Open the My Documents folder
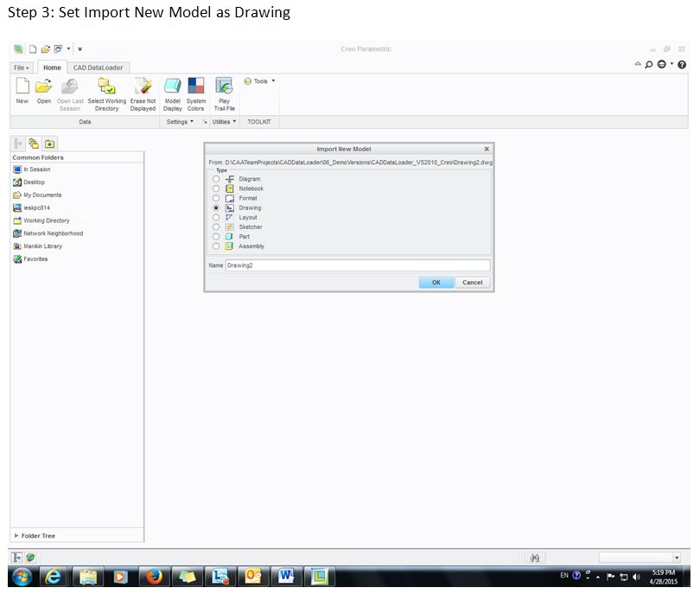This screenshot has height=594, width=700. pos(37,195)
